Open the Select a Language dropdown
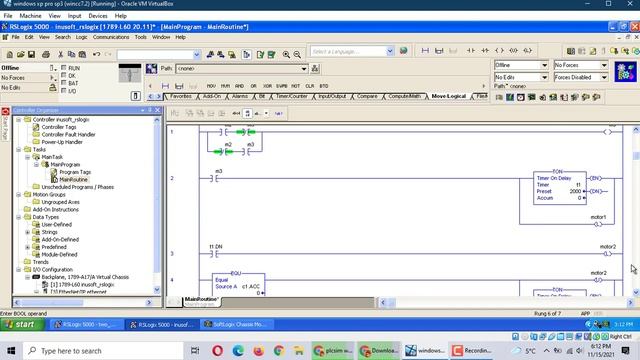 (390, 51)
